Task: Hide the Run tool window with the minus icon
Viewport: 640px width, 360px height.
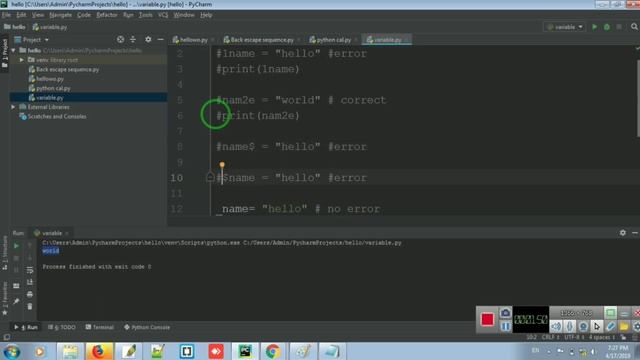Action: click(635, 233)
